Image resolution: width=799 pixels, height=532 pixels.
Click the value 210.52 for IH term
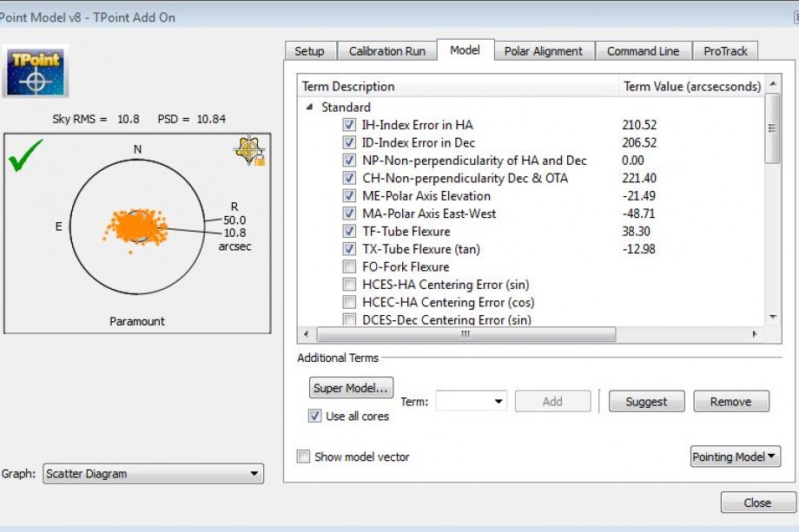(x=639, y=125)
